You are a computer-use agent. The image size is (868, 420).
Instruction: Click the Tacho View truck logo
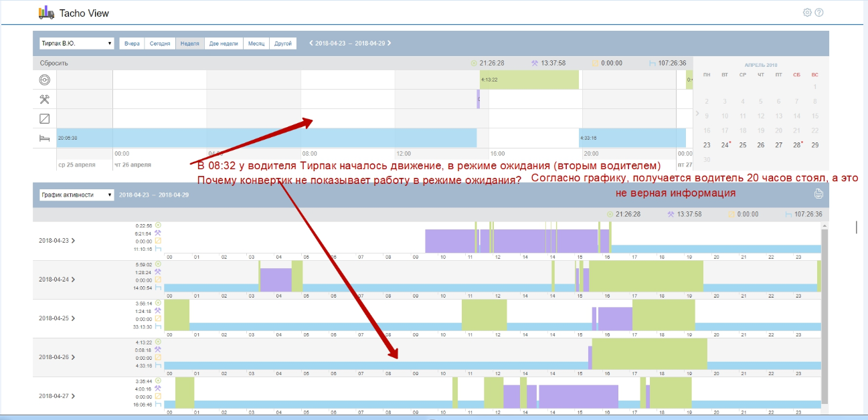[46, 13]
